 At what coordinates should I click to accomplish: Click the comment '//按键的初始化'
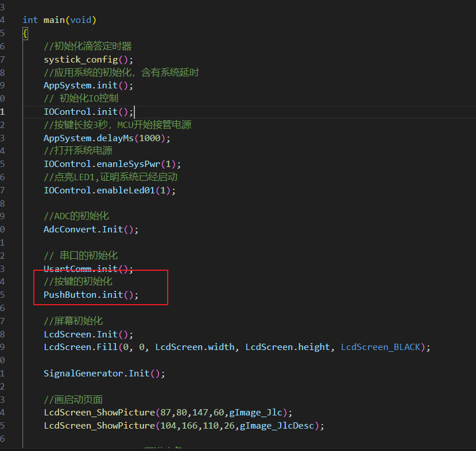coord(78,282)
